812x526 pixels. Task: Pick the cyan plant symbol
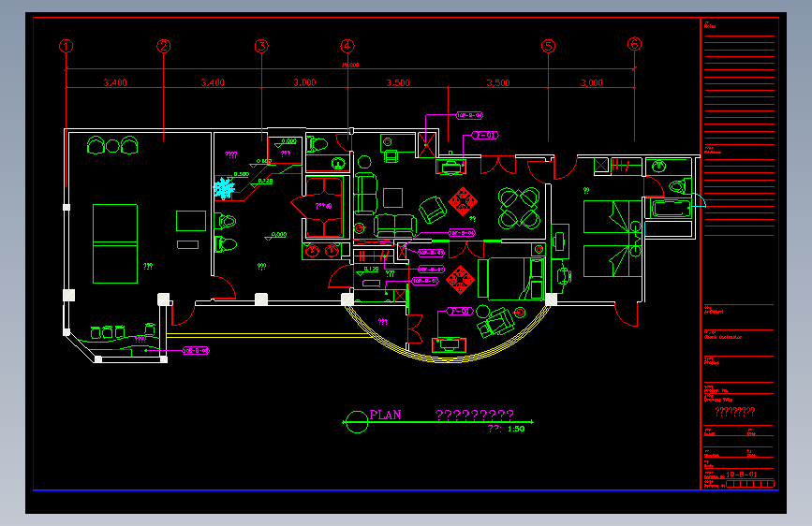[224, 188]
